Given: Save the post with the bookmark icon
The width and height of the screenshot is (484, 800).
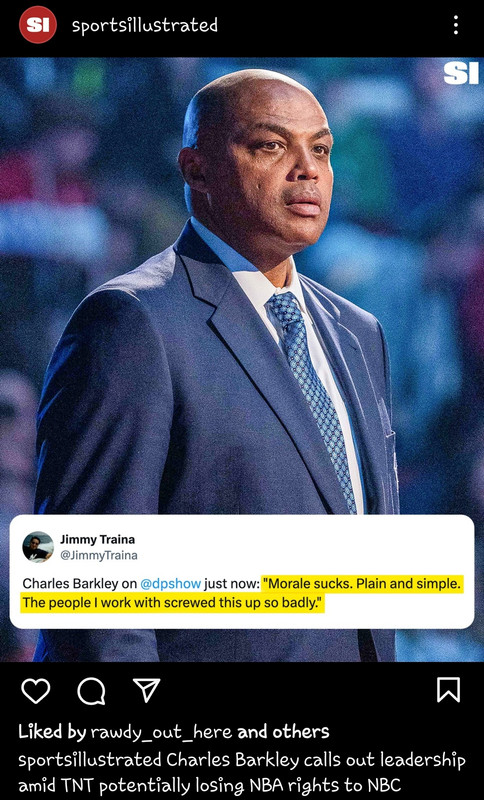Looking at the screenshot, I should [448, 690].
